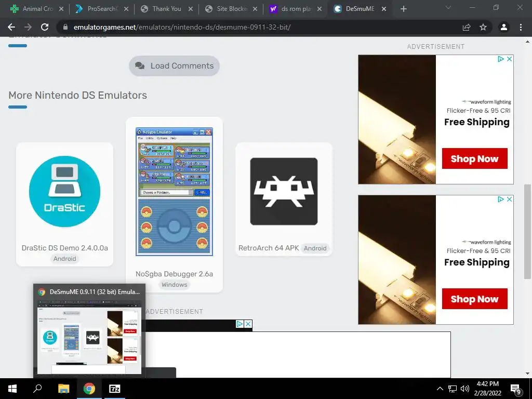This screenshot has width=532, height=399.
Task: Click Shop Now in the upper ad
Action: (474, 158)
